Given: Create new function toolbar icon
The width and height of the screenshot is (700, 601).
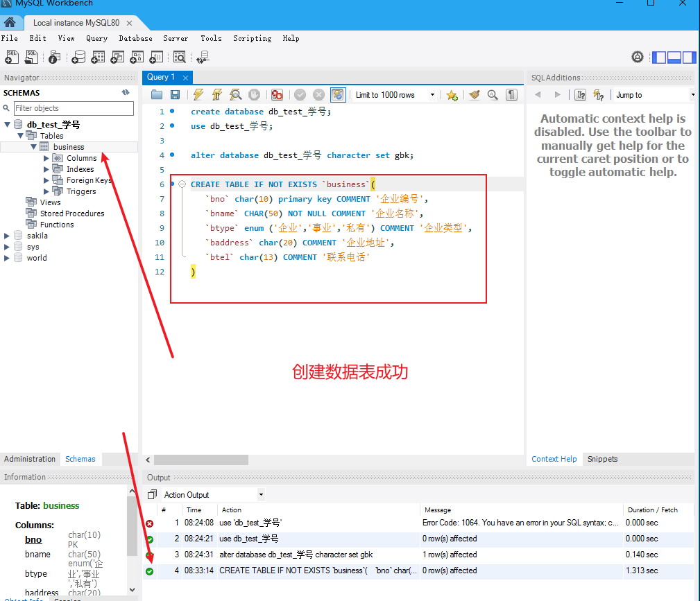Looking at the screenshot, I should (x=156, y=57).
